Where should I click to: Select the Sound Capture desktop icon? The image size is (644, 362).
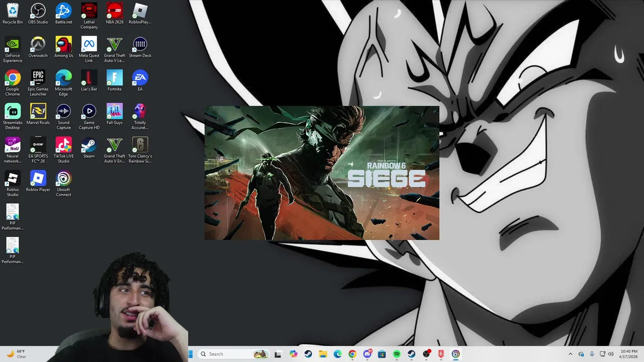coord(63,117)
